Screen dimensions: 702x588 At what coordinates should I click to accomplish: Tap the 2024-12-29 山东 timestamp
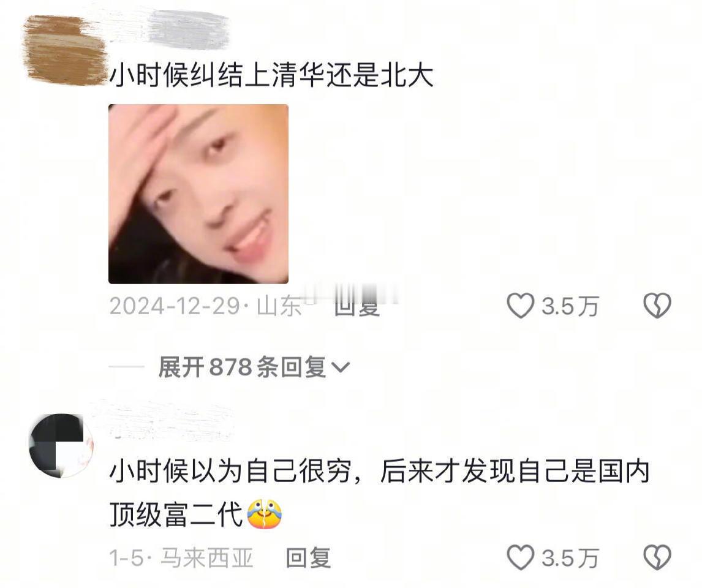[x=206, y=306]
